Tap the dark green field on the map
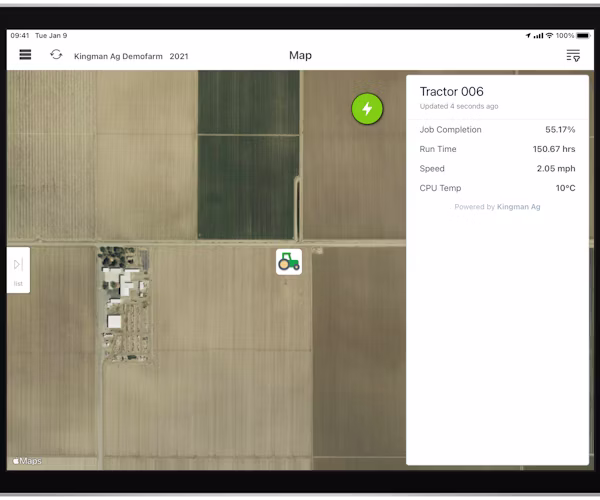 248,155
